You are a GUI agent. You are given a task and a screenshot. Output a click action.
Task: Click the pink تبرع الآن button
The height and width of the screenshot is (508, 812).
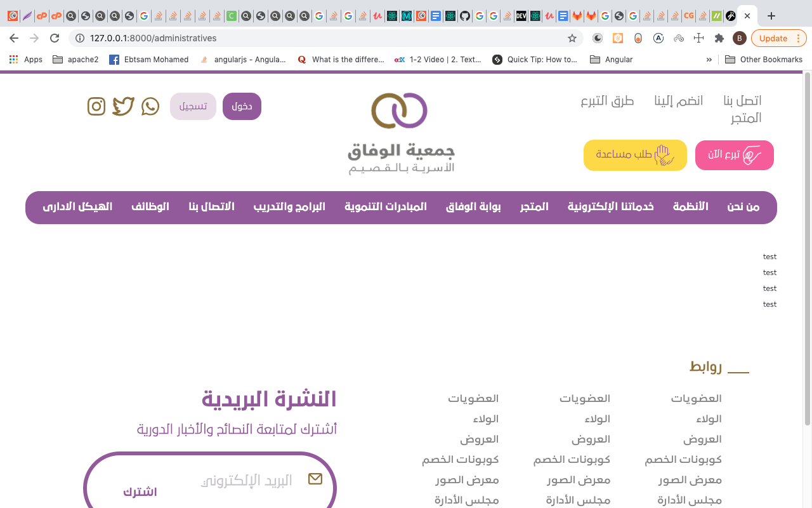(x=734, y=155)
